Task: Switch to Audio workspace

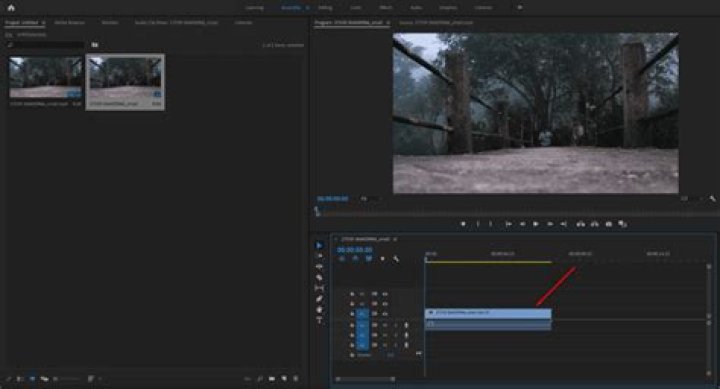Action: pyautogui.click(x=416, y=8)
